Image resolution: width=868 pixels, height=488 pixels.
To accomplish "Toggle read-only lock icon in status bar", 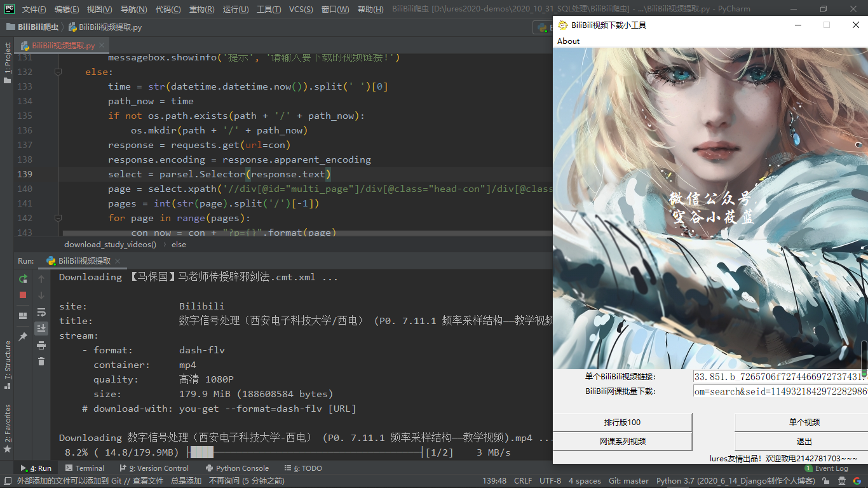I will [x=824, y=481].
